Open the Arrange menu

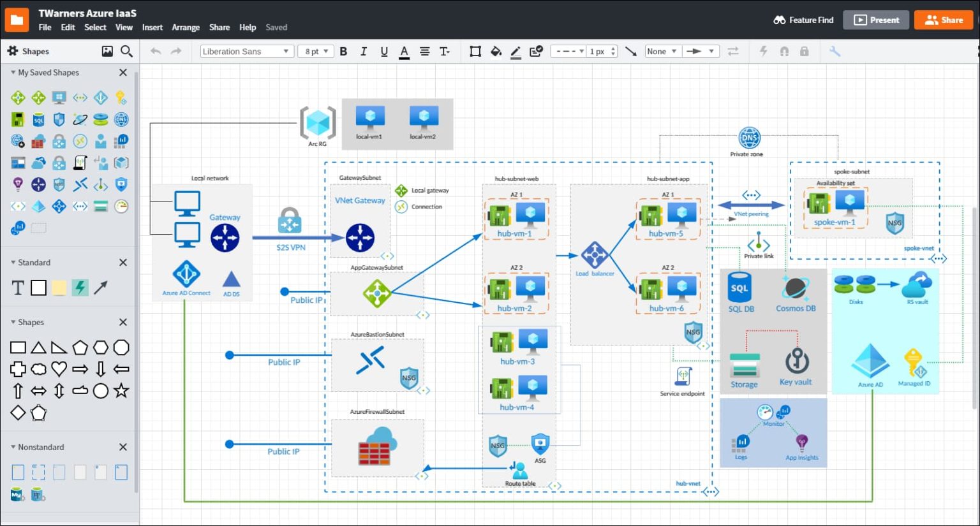click(186, 27)
